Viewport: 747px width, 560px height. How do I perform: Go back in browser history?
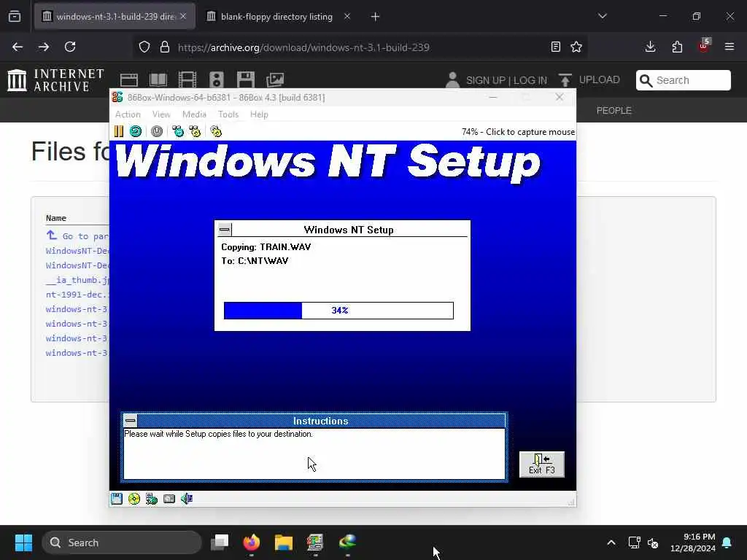point(18,47)
